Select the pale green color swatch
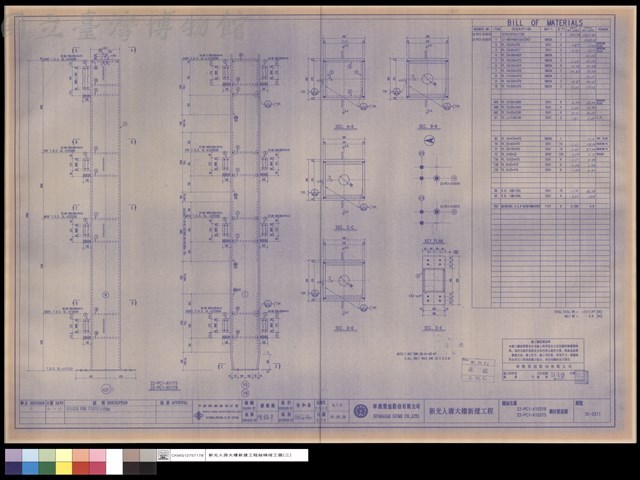 (47, 456)
